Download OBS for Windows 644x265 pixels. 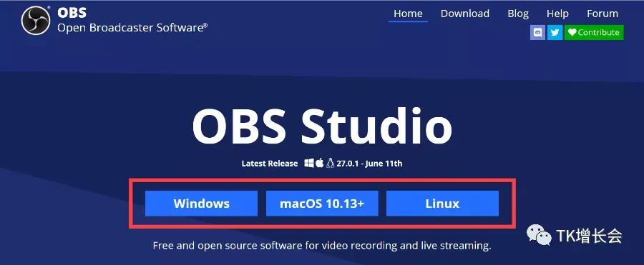pyautogui.click(x=201, y=204)
